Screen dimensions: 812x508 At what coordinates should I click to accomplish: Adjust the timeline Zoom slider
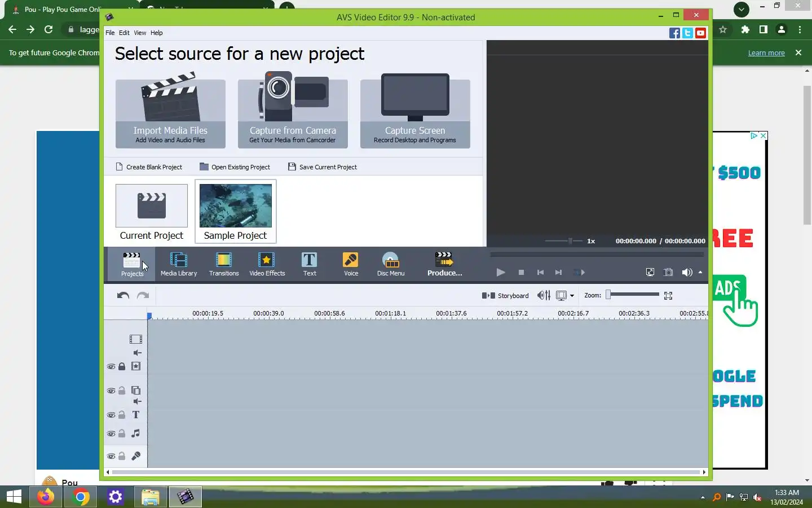tap(632, 295)
